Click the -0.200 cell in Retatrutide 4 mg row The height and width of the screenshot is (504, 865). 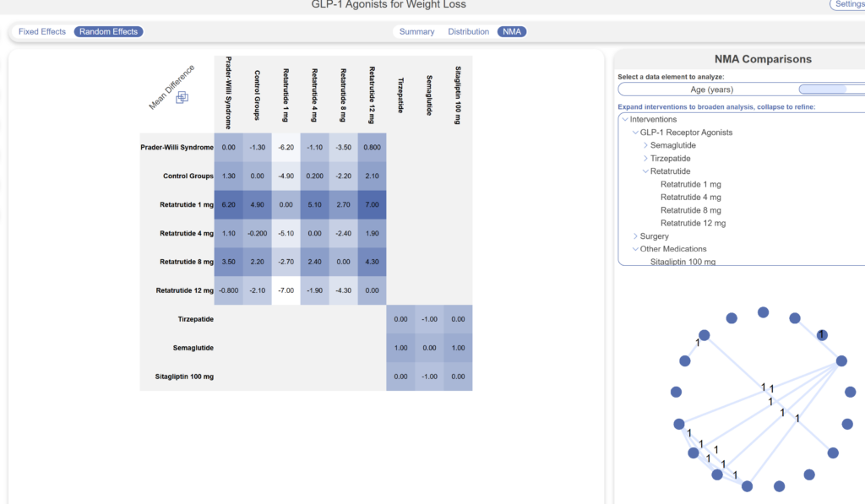(257, 233)
